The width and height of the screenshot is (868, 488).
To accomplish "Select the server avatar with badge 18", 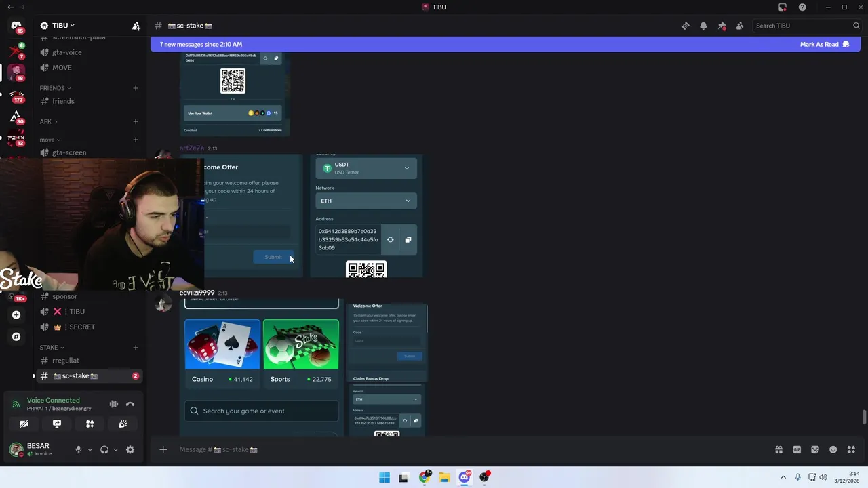I will click(x=16, y=72).
